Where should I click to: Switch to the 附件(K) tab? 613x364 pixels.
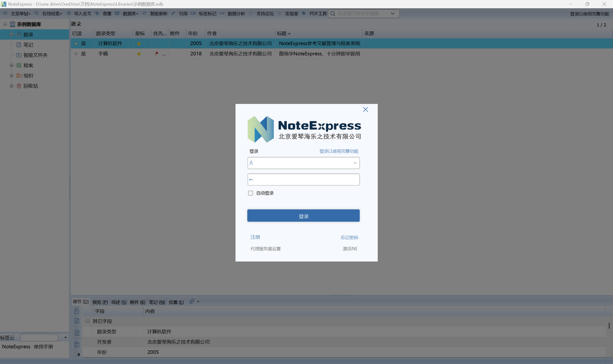pyautogui.click(x=137, y=302)
